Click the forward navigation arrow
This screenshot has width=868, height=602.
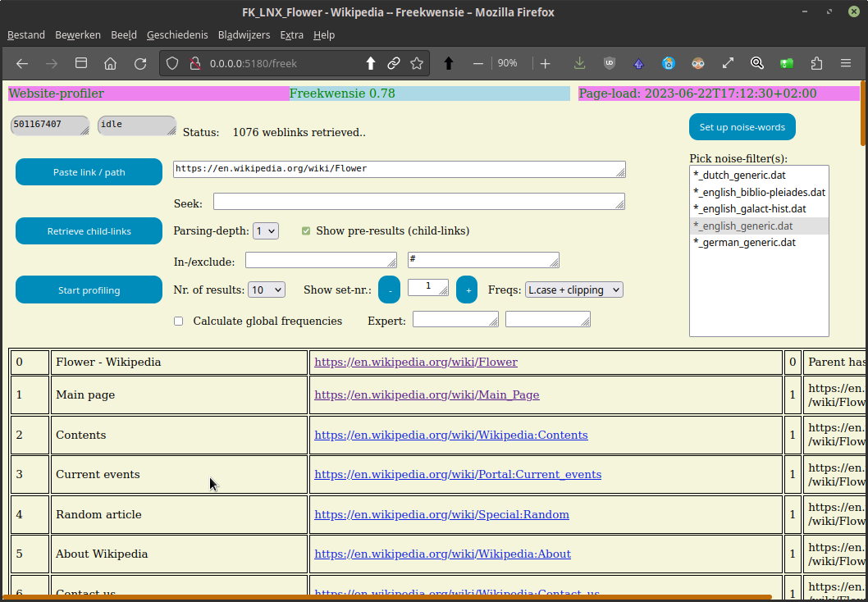point(52,64)
